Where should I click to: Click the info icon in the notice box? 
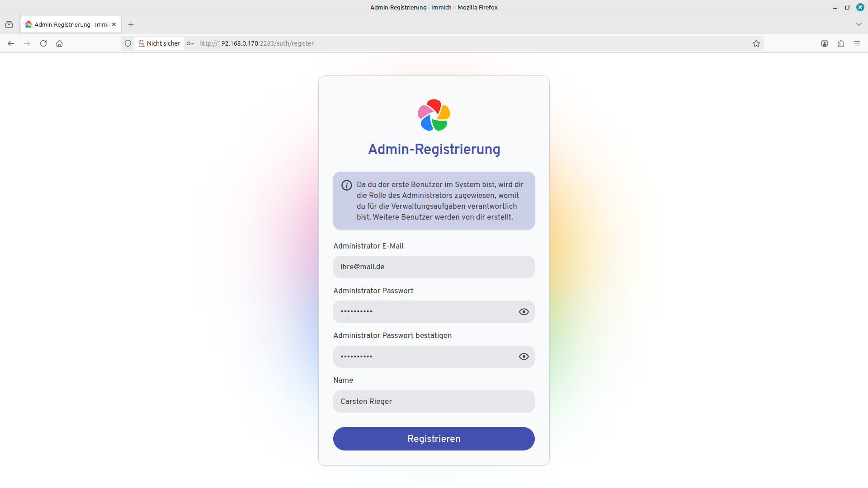point(347,185)
